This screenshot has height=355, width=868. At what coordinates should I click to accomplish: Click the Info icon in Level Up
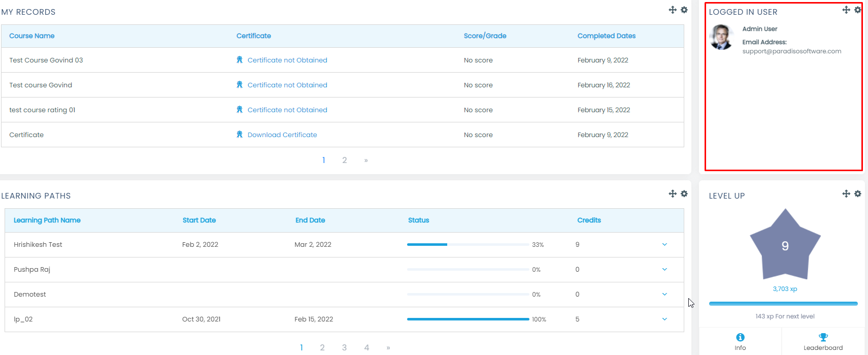click(740, 338)
